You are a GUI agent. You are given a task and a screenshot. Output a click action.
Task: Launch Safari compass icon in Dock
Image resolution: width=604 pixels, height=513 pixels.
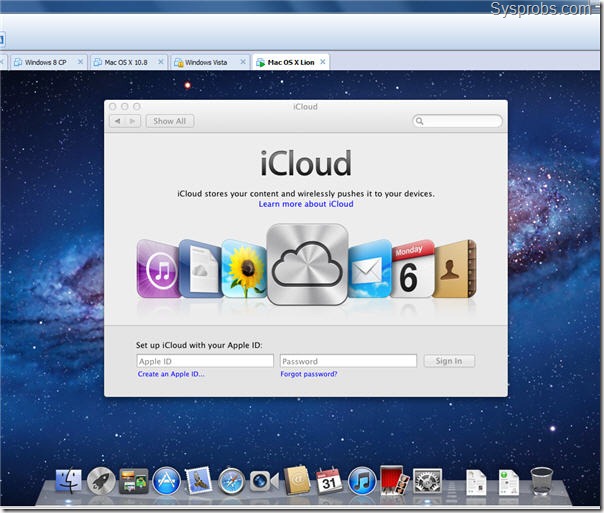(231, 481)
